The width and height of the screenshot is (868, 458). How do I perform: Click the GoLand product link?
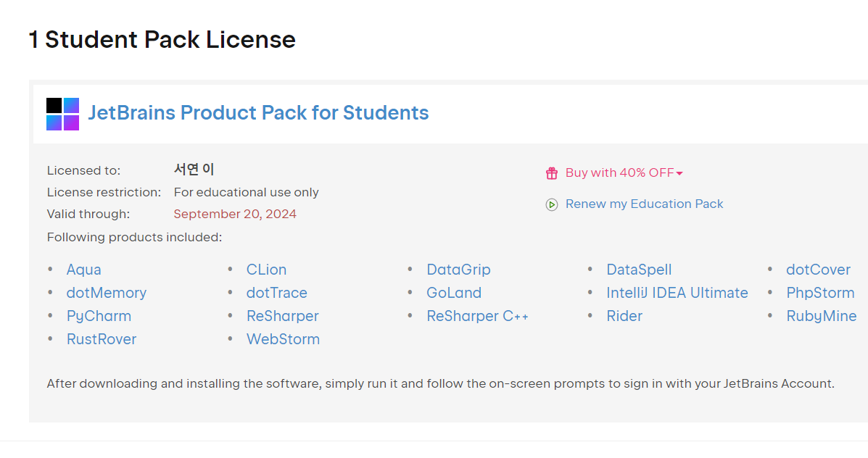point(454,293)
